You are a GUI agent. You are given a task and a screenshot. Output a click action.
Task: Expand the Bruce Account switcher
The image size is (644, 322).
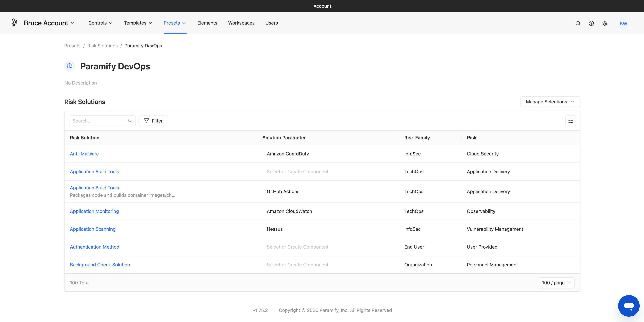pyautogui.click(x=49, y=23)
